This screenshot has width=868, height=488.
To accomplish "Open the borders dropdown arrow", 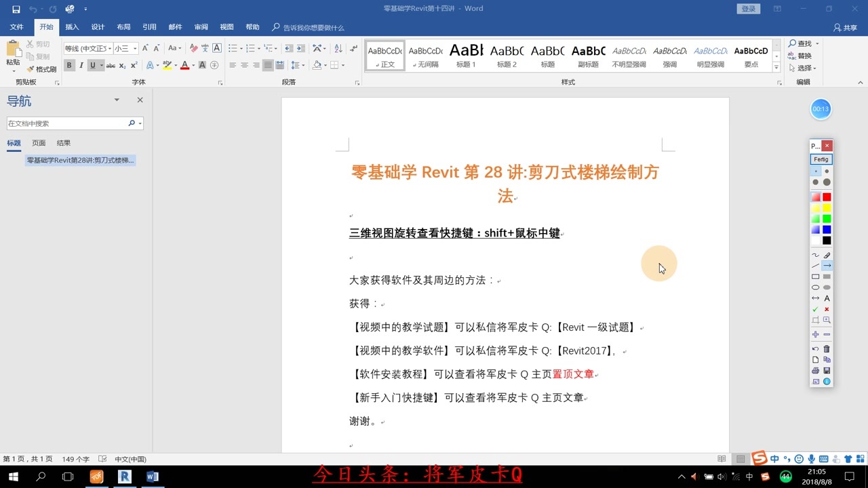I will point(343,66).
